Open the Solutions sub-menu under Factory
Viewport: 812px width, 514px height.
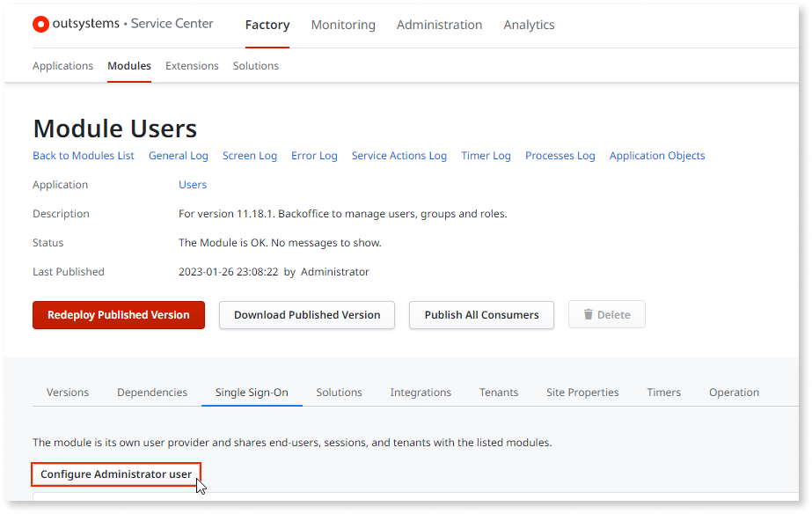[256, 66]
